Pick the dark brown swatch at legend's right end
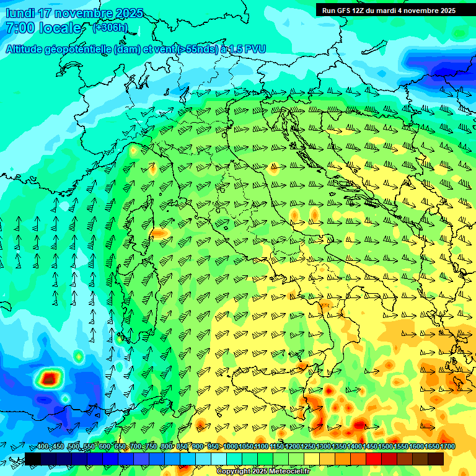 pyautogui.click(x=436, y=459)
